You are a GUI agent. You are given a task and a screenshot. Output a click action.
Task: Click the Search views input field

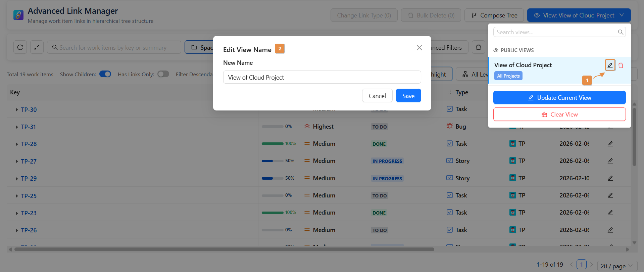point(554,32)
